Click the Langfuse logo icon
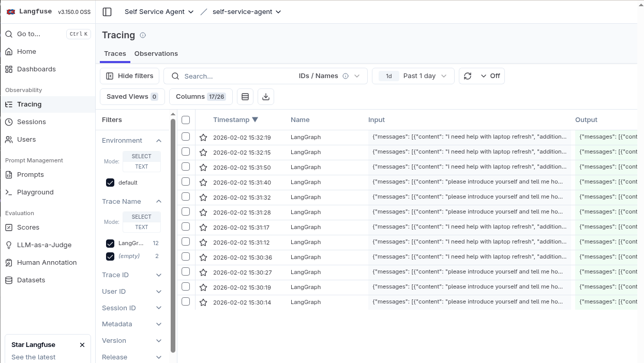The width and height of the screenshot is (644, 363). coord(11,11)
